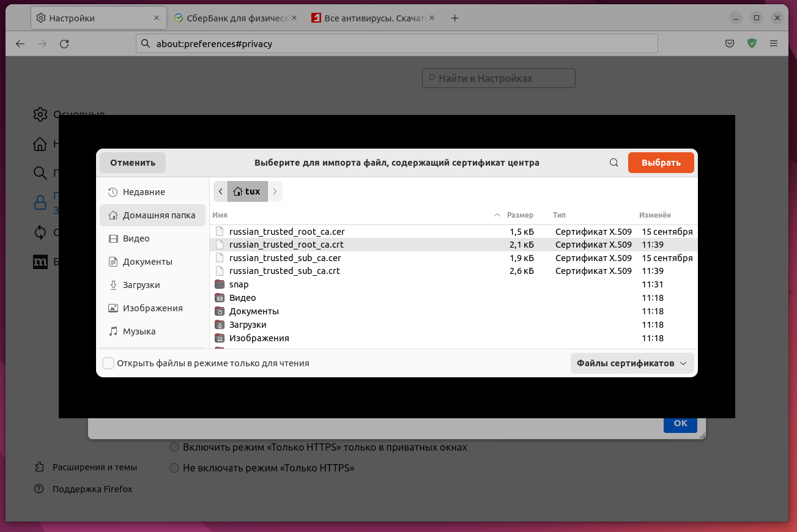Go to Видео in the file dialog sidebar

[152, 238]
